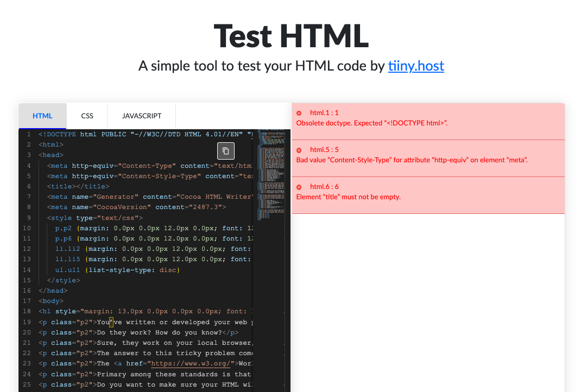
Task: Open the CSS tab
Action: point(87,116)
